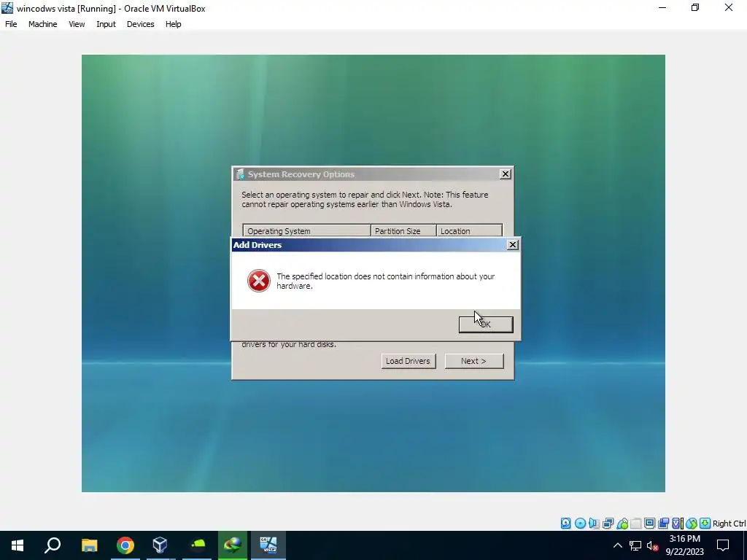Screen dimensions: 747x560
Task: Click the recording status icon
Action: pyautogui.click(x=663, y=524)
